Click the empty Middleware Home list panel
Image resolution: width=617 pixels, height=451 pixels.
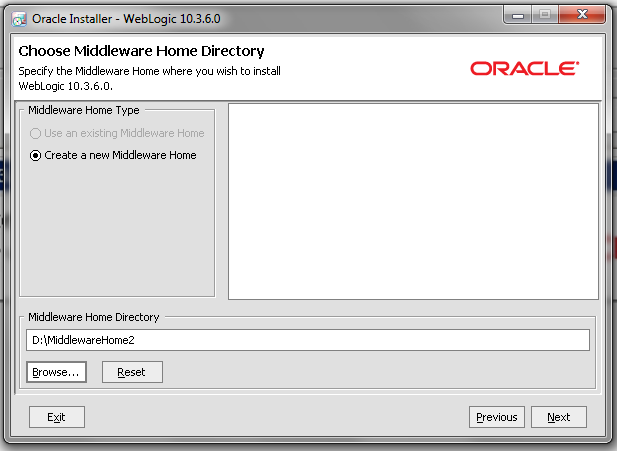pyautogui.click(x=414, y=201)
